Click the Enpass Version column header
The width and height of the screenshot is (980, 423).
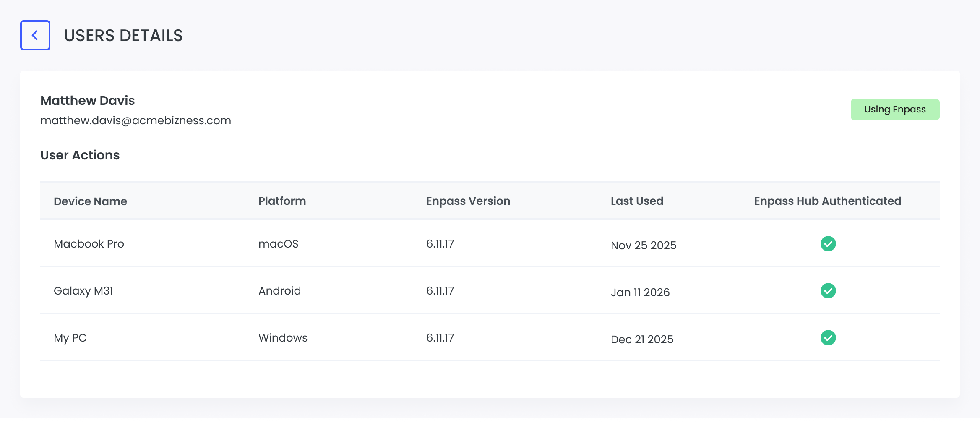(x=468, y=201)
